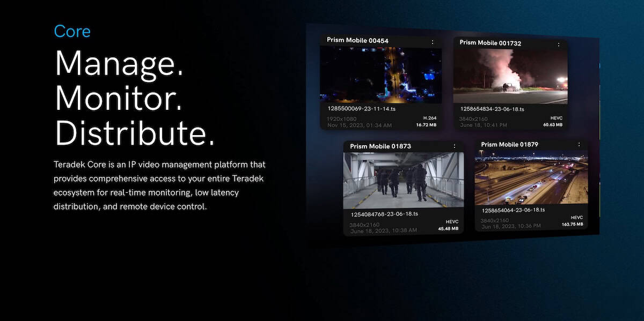Click the 1920x1080 resolution label
The image size is (644, 321).
pyautogui.click(x=341, y=118)
